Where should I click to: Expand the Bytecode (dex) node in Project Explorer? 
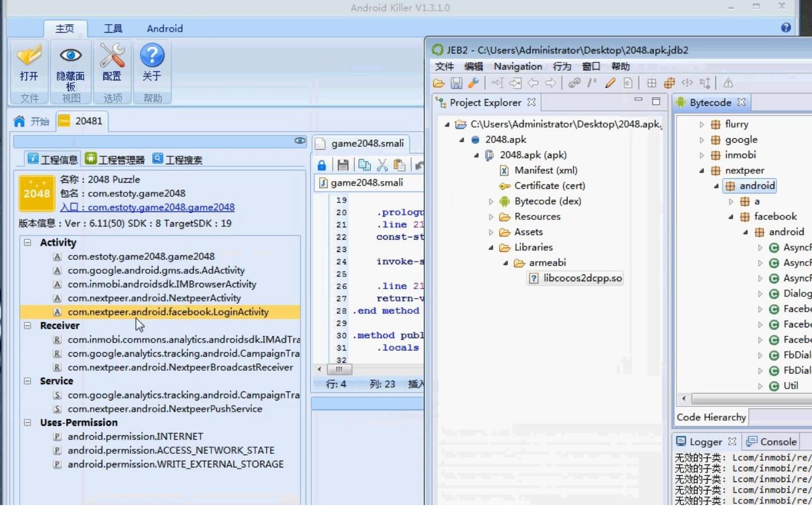tap(491, 201)
